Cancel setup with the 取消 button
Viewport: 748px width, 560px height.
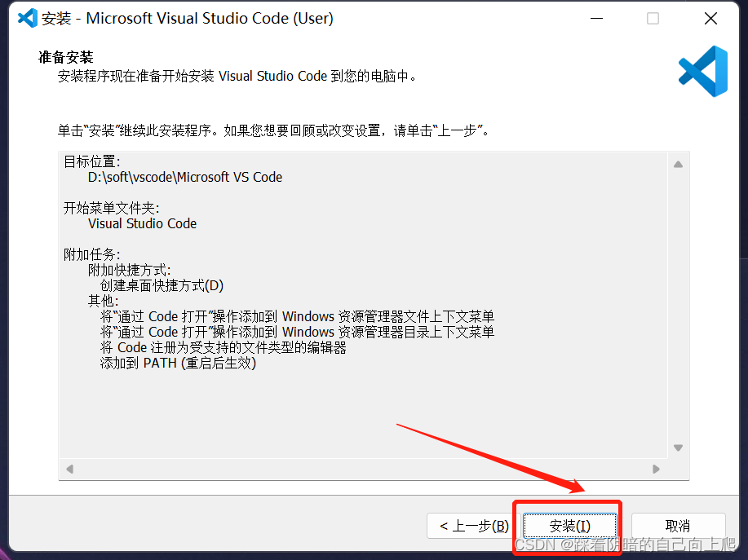tap(678, 526)
